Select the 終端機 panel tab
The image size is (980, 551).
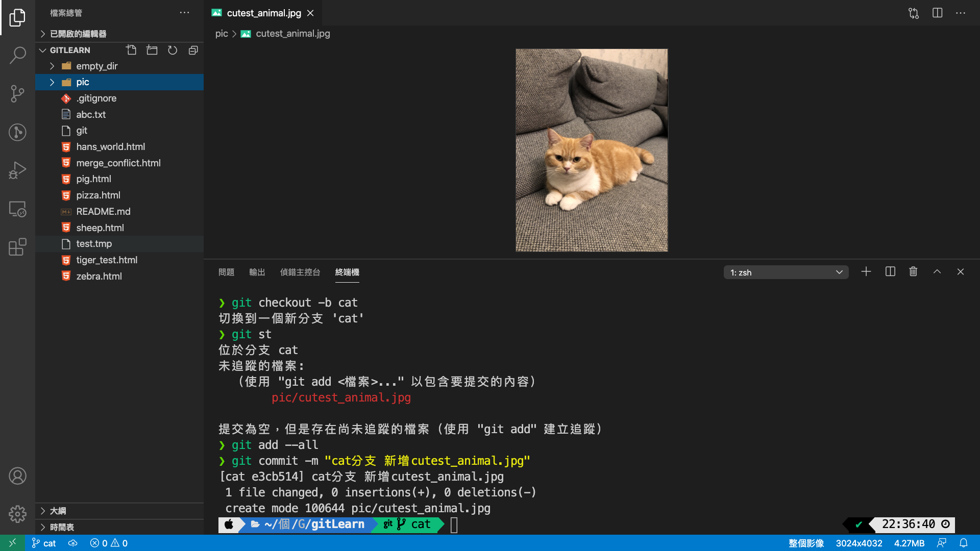(347, 272)
